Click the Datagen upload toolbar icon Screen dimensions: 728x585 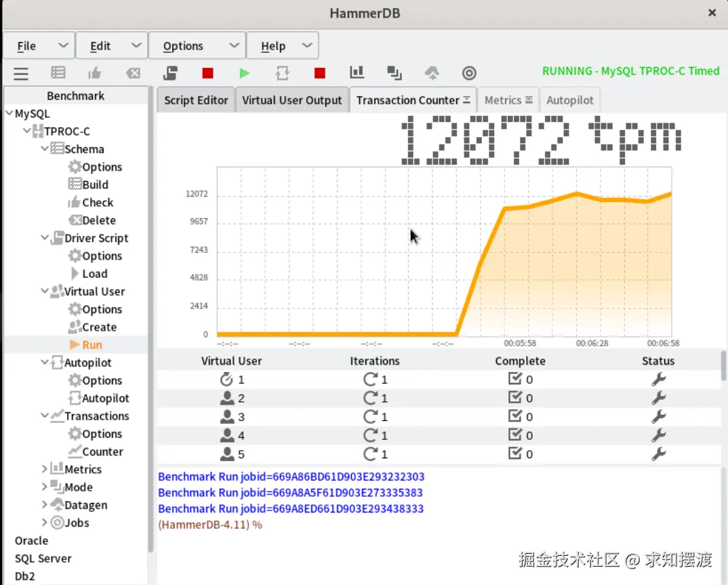(x=432, y=73)
